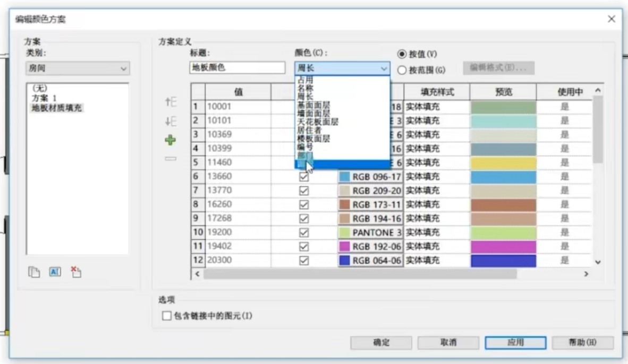Image resolution: width=628 pixels, height=364 pixels.
Task: Choose 居住者 from the dropdown list
Action: coord(342,131)
